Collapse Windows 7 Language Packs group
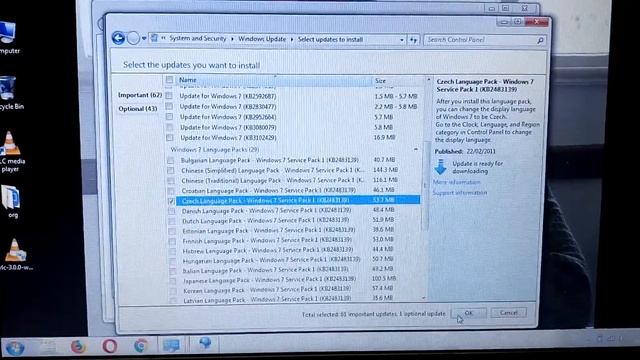The image size is (640, 360). pyautogui.click(x=416, y=149)
